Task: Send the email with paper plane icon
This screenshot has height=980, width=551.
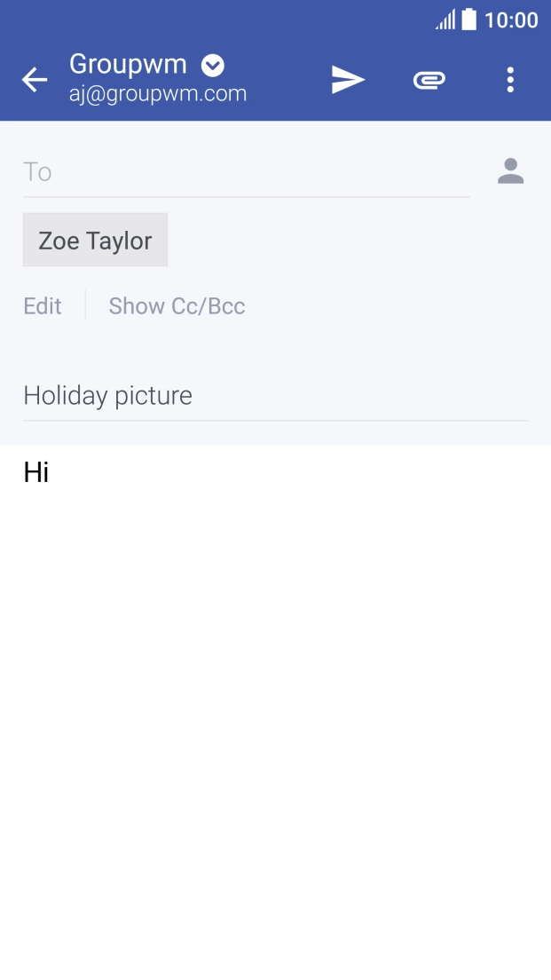Action: click(348, 79)
